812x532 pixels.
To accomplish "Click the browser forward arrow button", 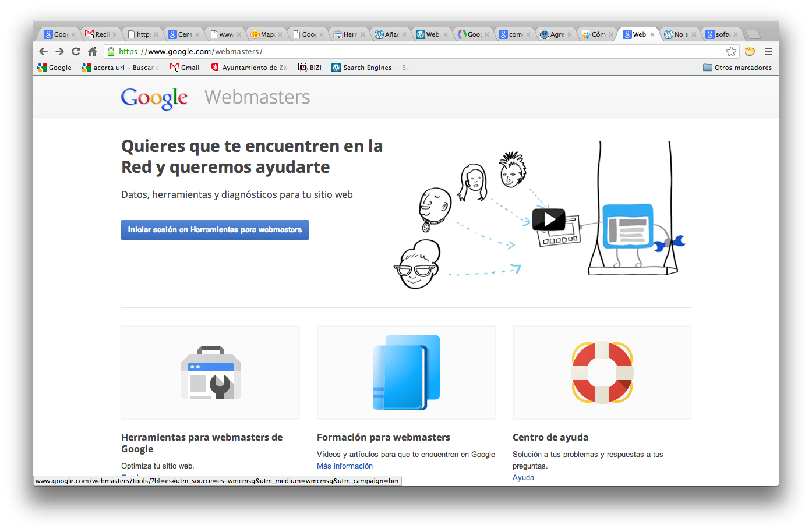I will [59, 51].
